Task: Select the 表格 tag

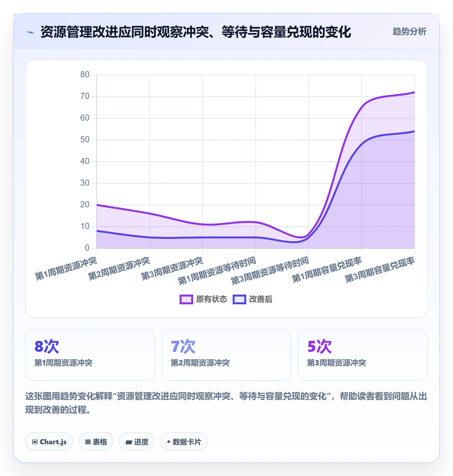Action: [x=96, y=442]
